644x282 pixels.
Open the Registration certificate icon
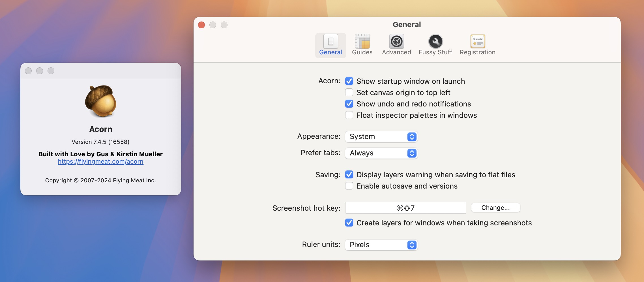point(478,41)
